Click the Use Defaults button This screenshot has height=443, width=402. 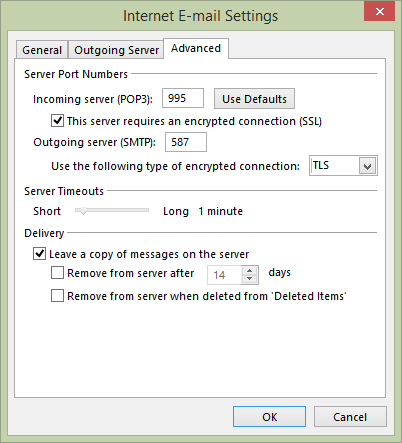pos(254,99)
